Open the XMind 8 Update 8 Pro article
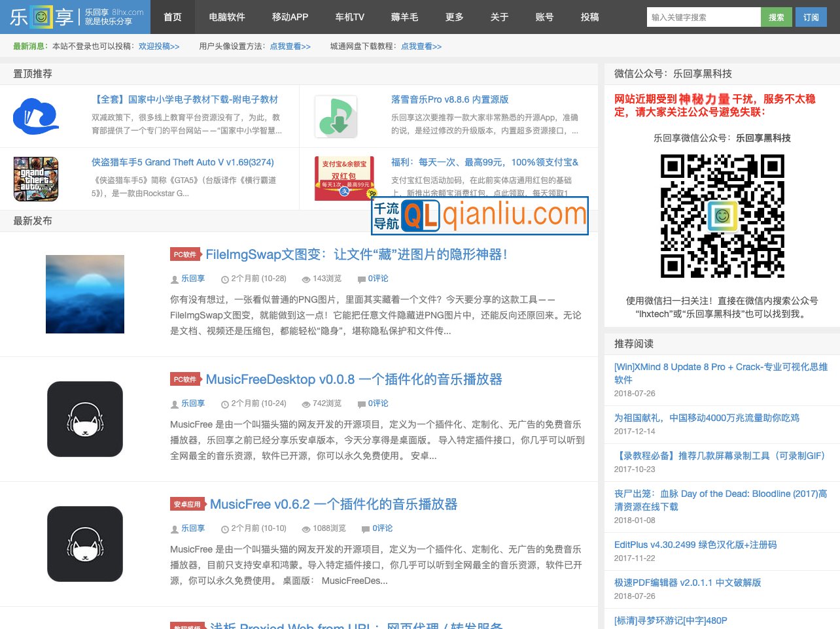Image resolution: width=840 pixels, height=629 pixels. (720, 373)
